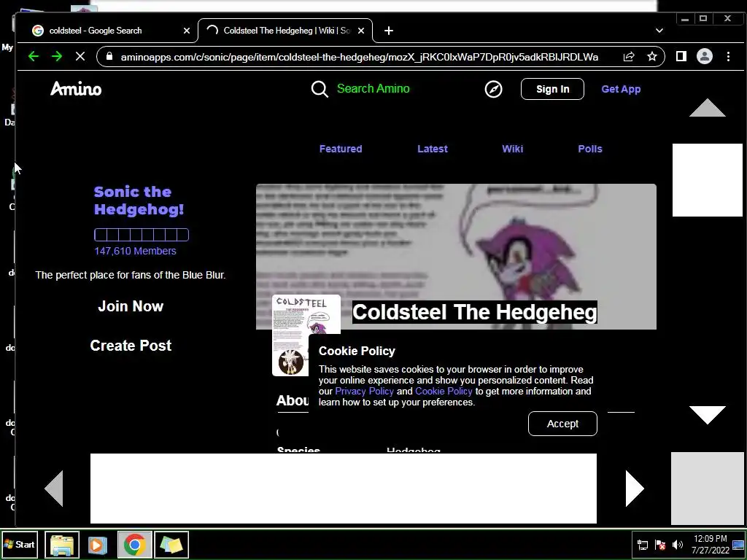This screenshot has height=560, width=747.
Task: Select Coldsteel The Hedgeheg Wiki tab
Action: point(285,31)
